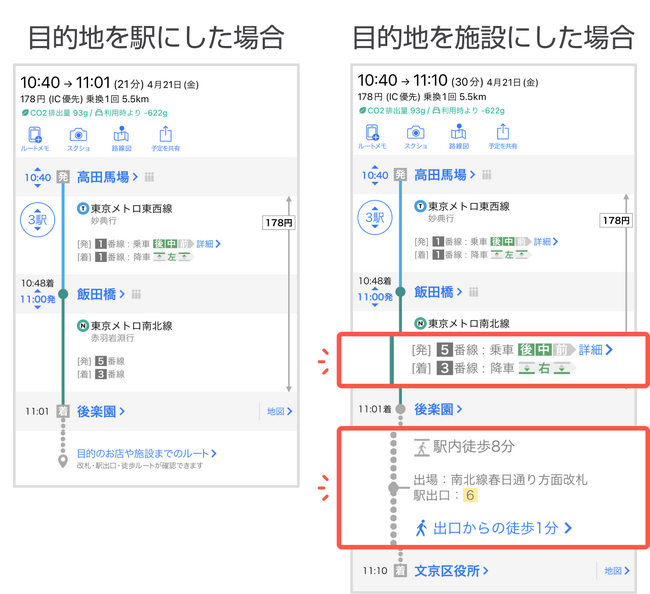The height and width of the screenshot is (594, 650).
Task: Open 路線図 route map icon in left panel
Action: coord(121,137)
